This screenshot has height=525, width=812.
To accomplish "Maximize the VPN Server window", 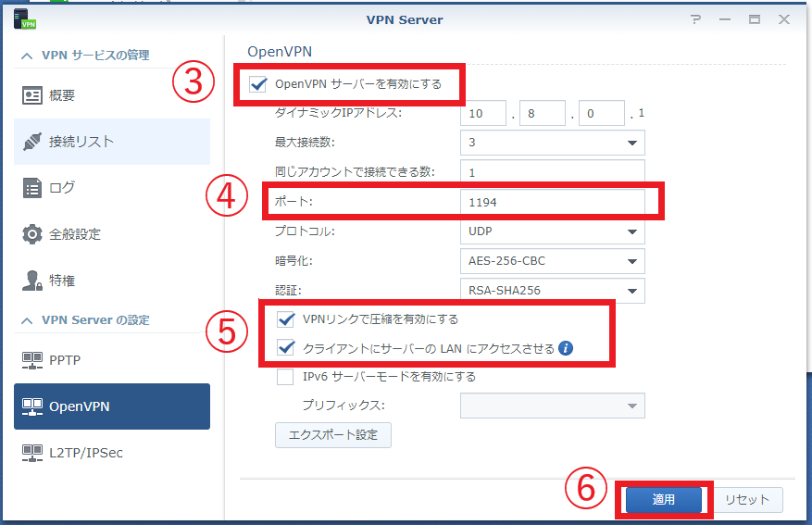I will [755, 19].
